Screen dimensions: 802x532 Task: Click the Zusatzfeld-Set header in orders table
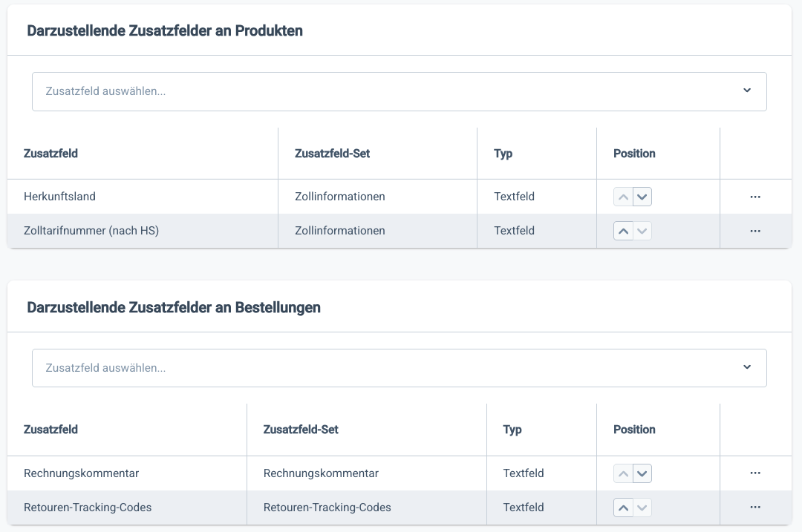(301, 430)
